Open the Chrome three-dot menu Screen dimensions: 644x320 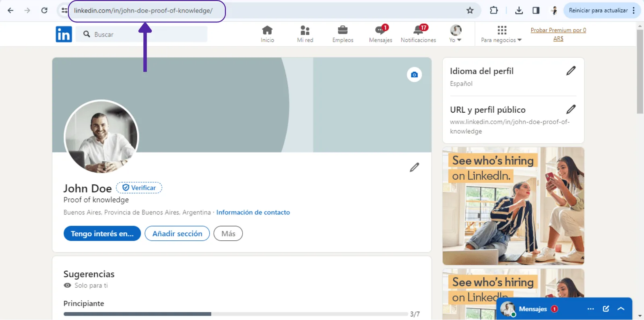tap(634, 10)
